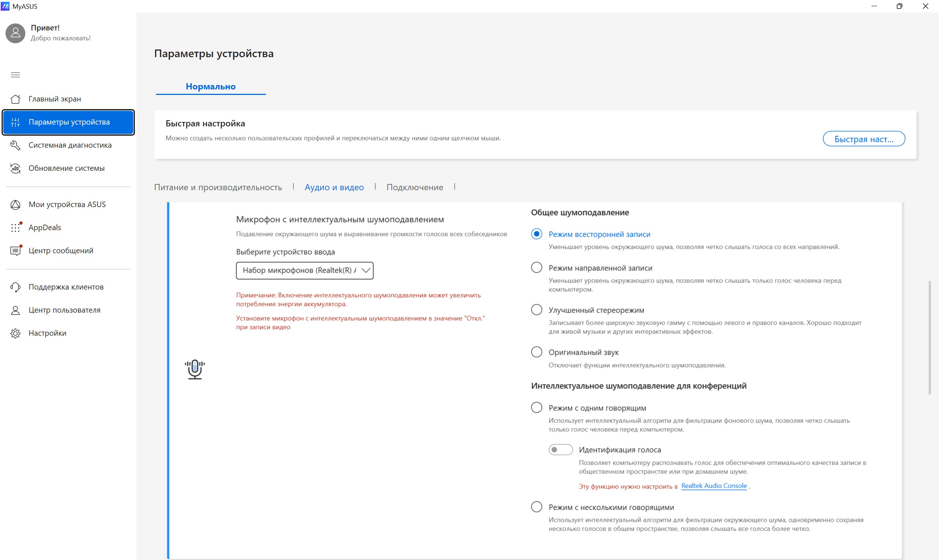Screen dimensions: 939x560
Task: Switch to the Подключение tab
Action: [414, 187]
